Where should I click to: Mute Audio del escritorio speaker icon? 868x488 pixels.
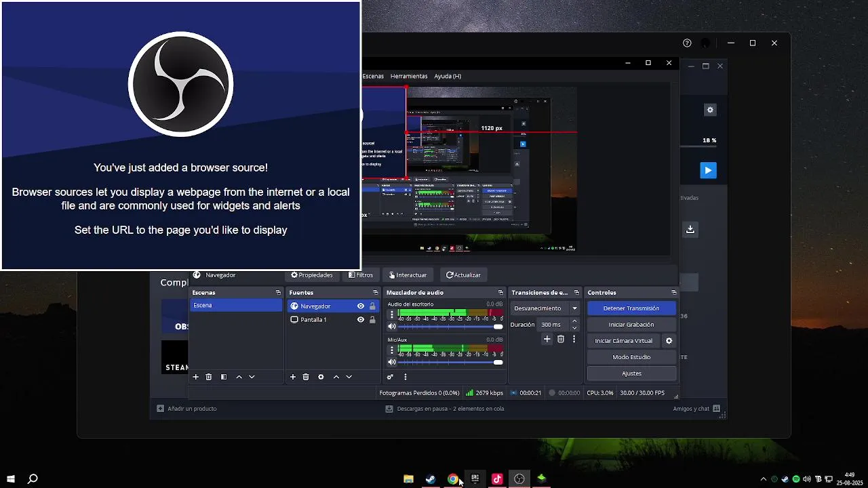pos(391,327)
